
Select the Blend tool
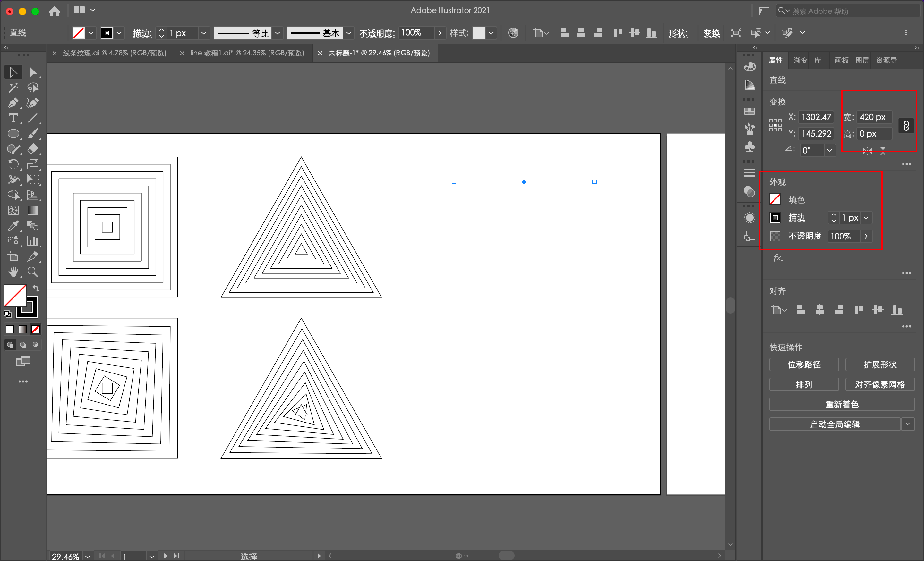tap(33, 226)
